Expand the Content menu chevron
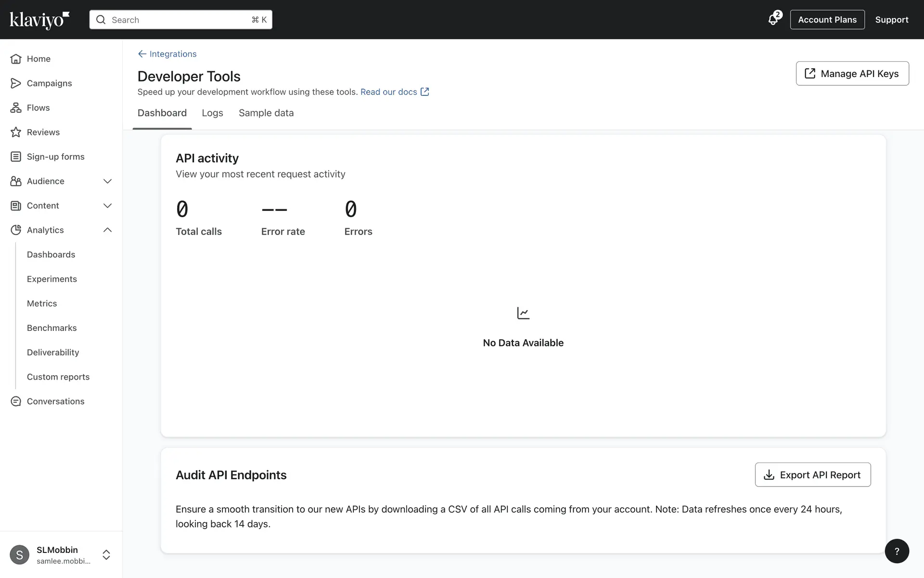 pyautogui.click(x=107, y=206)
